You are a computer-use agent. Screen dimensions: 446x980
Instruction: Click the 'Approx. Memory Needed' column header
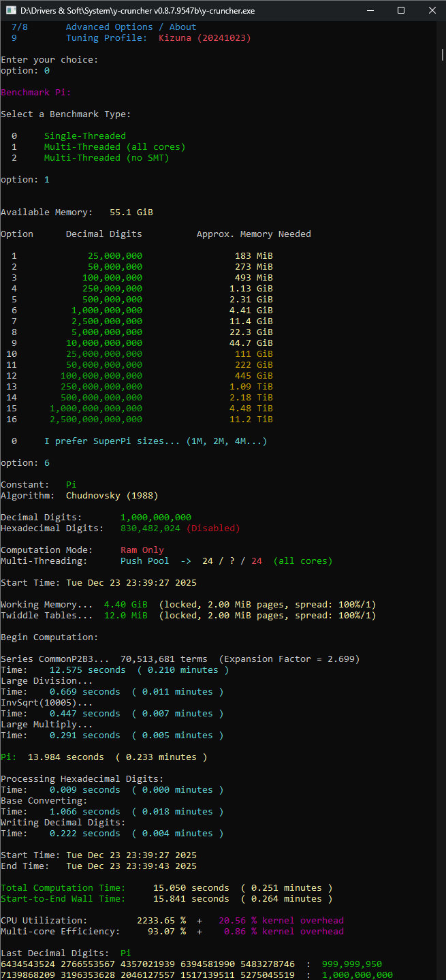(x=253, y=234)
